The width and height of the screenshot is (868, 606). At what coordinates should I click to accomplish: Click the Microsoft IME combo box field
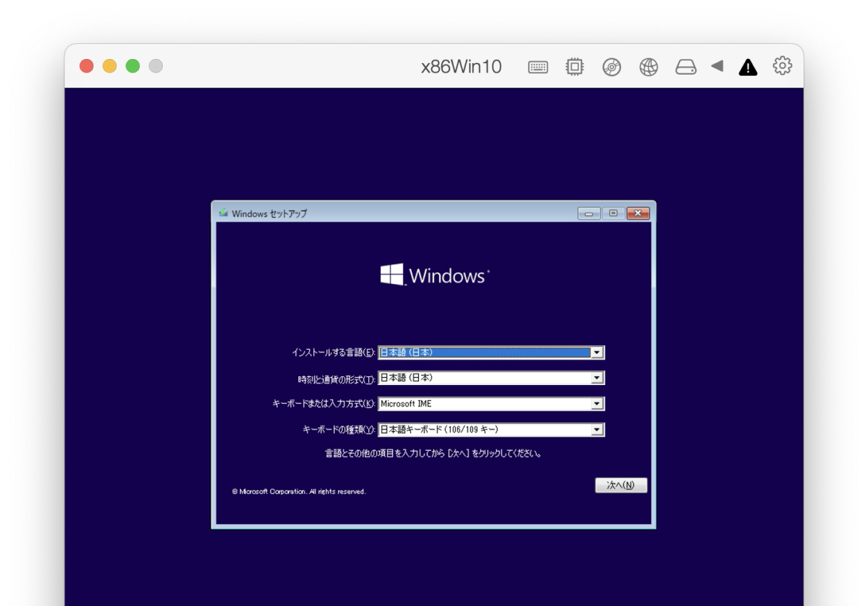(491, 404)
